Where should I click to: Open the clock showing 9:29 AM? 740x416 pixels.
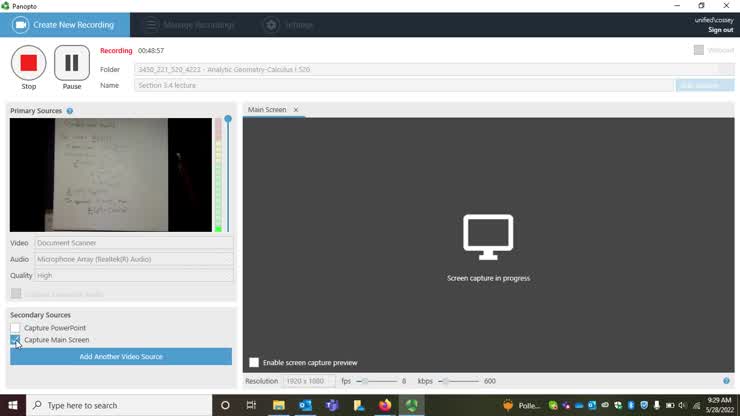(720, 405)
